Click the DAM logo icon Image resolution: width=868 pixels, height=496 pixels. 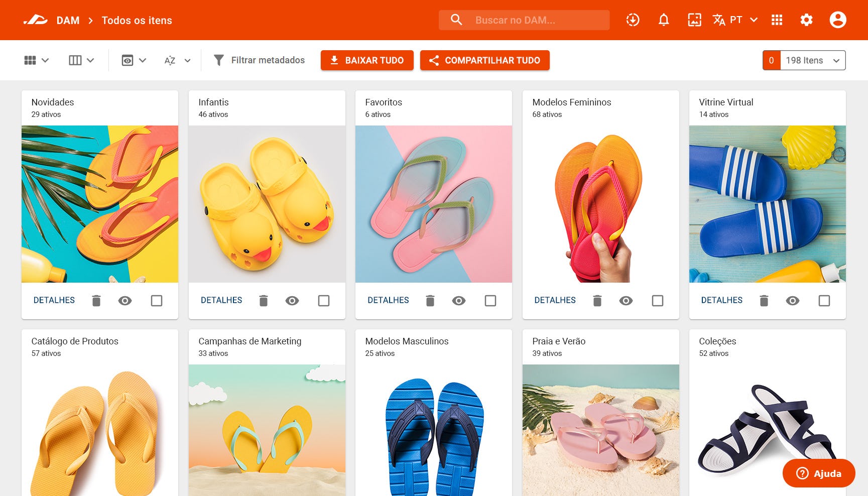click(35, 20)
